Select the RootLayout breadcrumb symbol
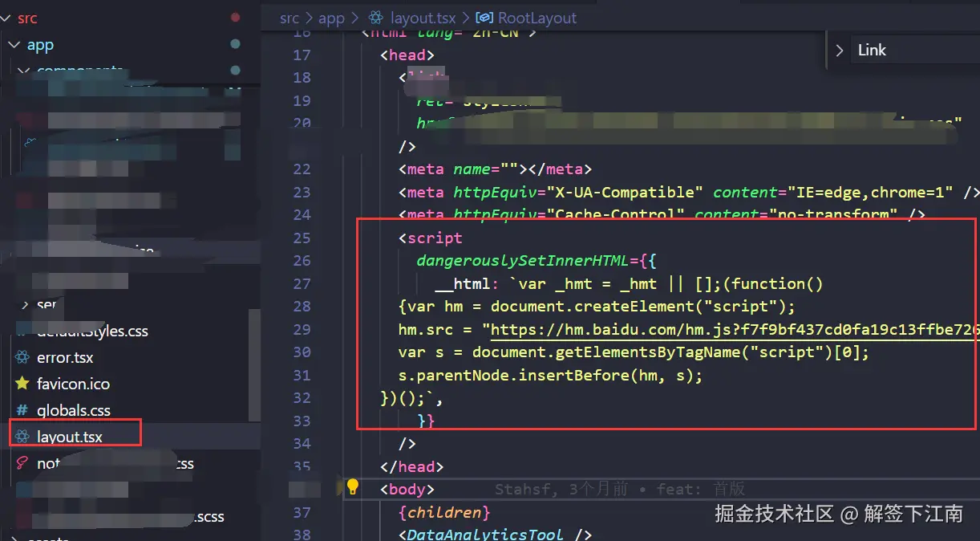The image size is (980, 541). (537, 18)
